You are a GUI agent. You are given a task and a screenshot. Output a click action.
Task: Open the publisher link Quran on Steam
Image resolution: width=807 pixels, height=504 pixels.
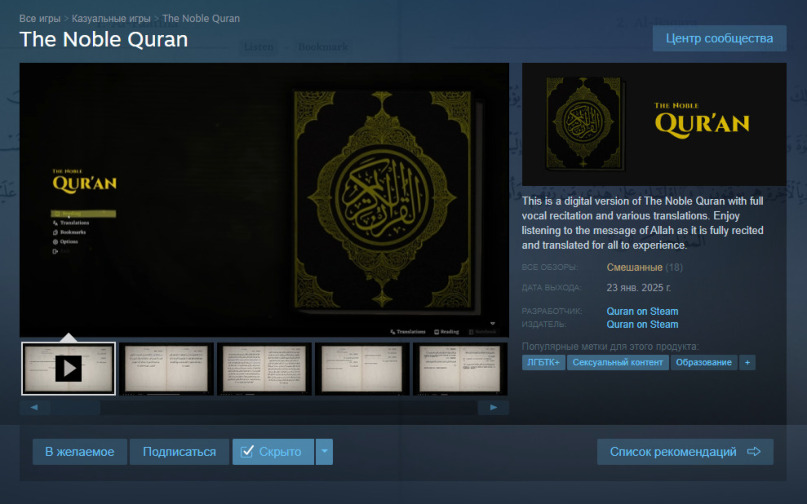point(642,324)
